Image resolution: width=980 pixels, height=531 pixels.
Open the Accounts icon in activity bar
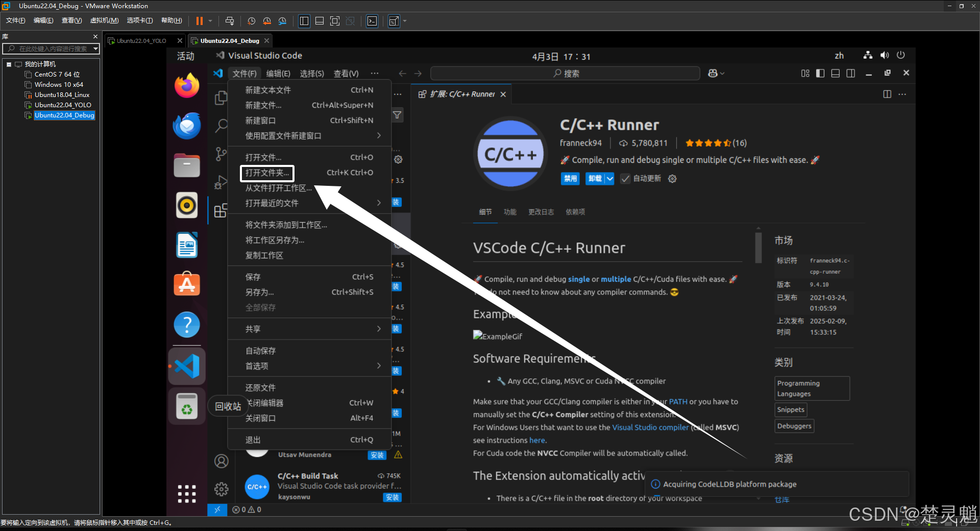221,461
